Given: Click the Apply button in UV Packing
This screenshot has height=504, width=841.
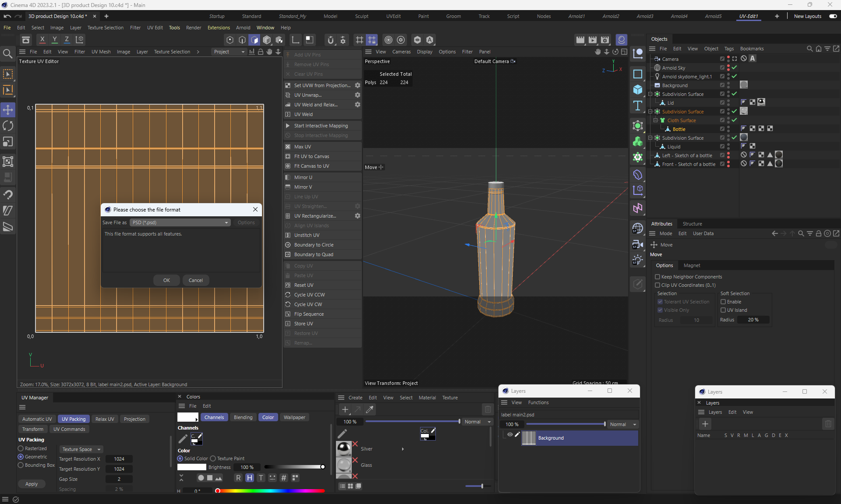Looking at the screenshot, I should 32,484.
